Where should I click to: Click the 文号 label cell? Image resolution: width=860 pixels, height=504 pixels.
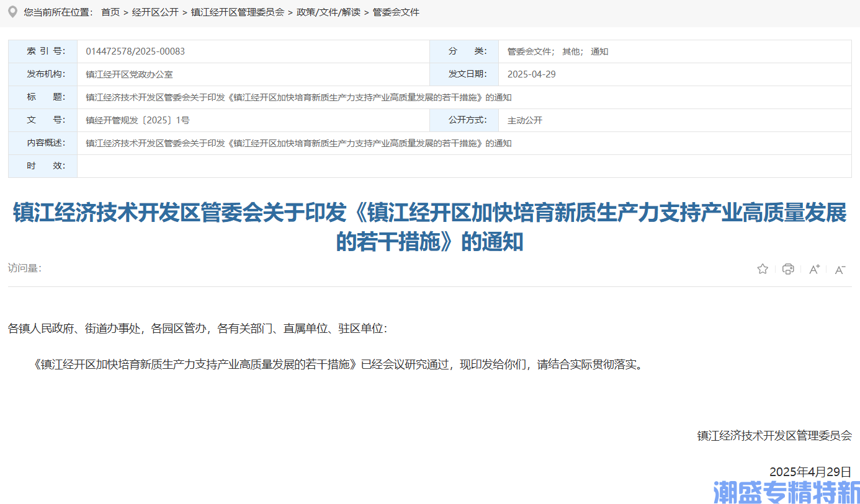[43, 120]
